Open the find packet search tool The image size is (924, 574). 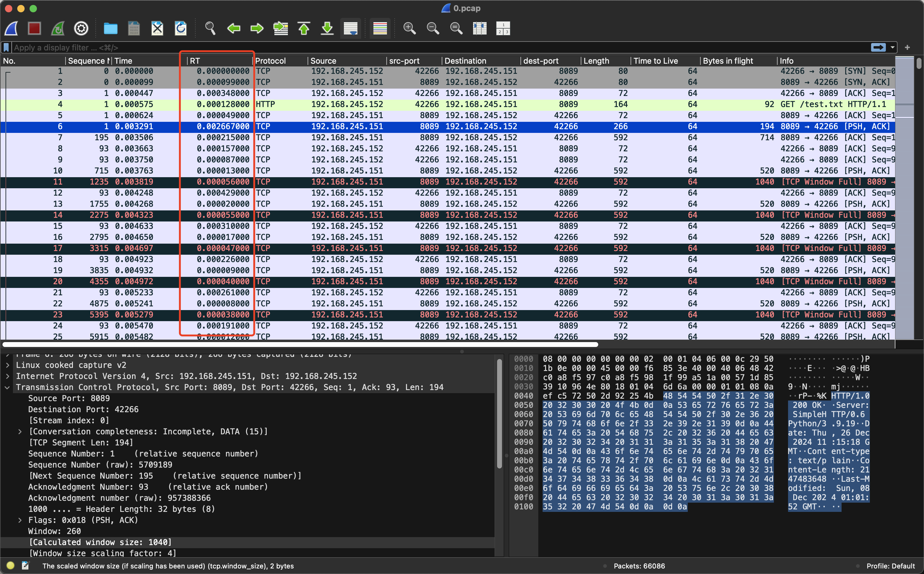click(210, 28)
